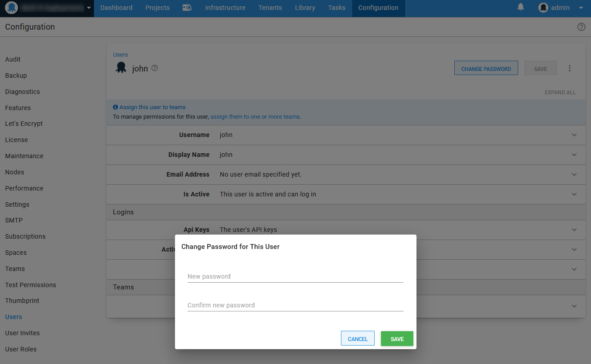The width and height of the screenshot is (591, 364).
Task: Click john's octopus avatar icon
Action: coord(121,68)
